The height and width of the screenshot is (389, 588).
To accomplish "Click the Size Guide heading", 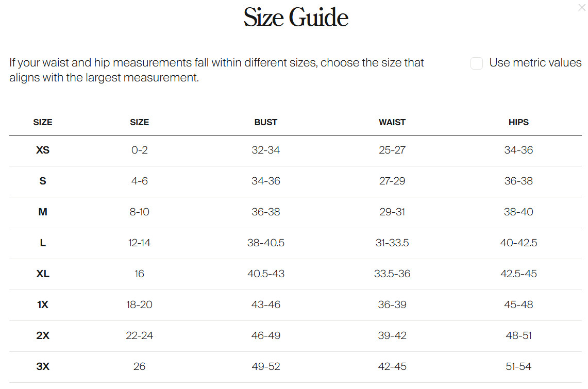I will pos(296,18).
